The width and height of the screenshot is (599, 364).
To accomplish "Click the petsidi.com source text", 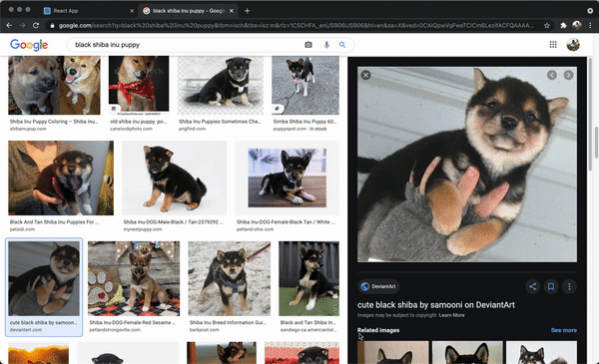I will (x=22, y=229).
